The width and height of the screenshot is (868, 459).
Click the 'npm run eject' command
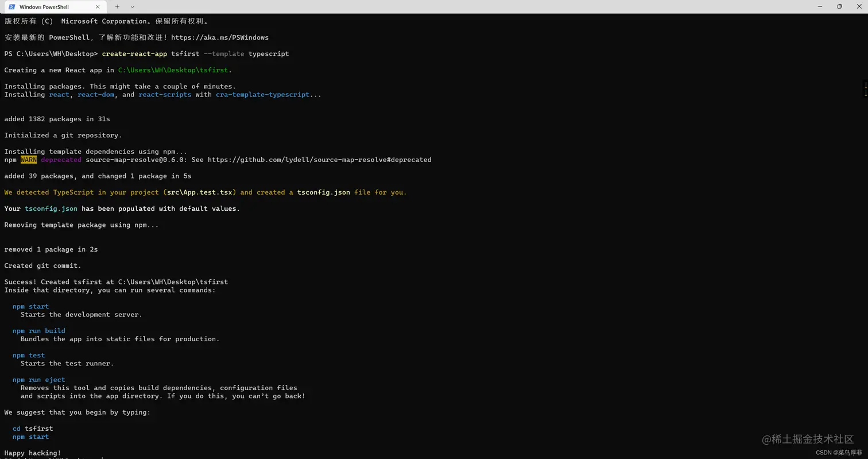(x=39, y=380)
